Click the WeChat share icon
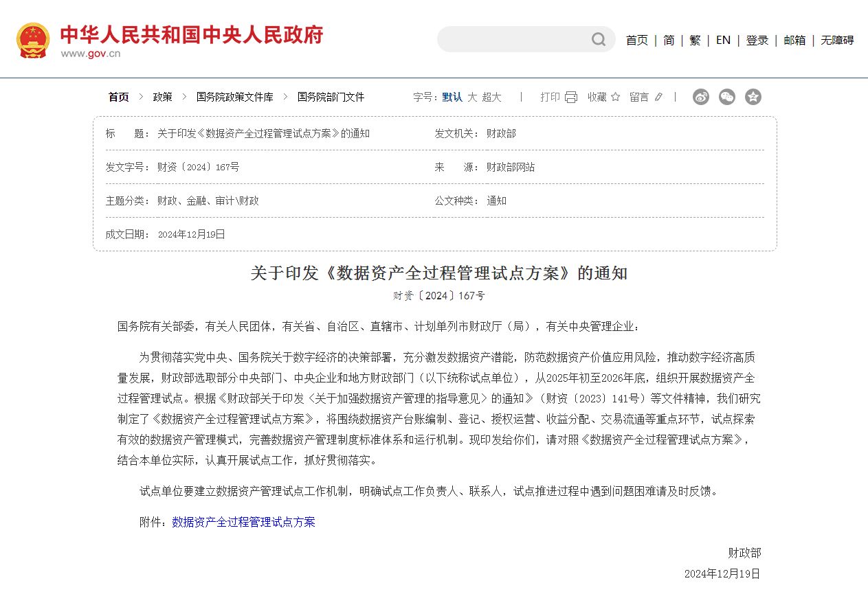This screenshot has width=868, height=594. (726, 97)
